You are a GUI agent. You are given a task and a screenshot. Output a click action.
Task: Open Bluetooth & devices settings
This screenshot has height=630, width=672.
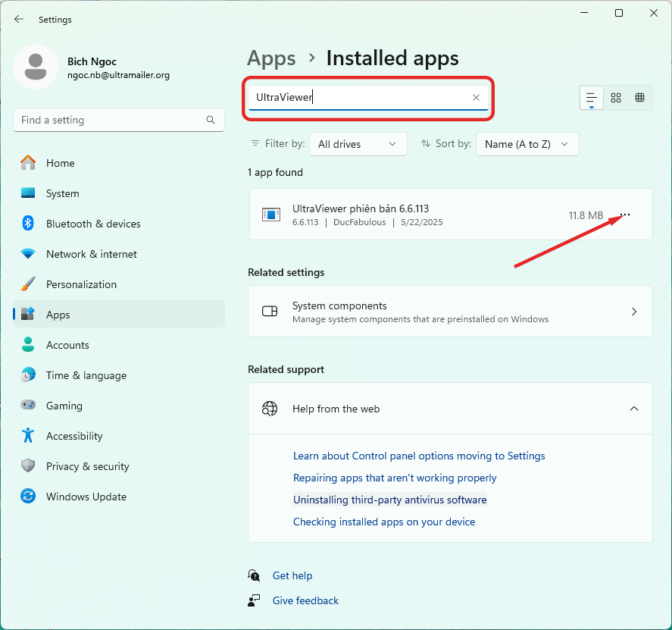coord(95,224)
